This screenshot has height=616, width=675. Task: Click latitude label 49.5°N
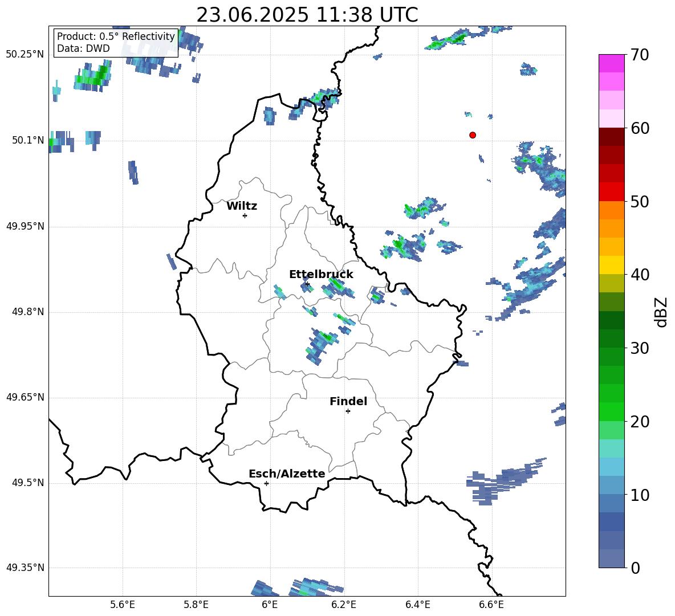pos(28,483)
